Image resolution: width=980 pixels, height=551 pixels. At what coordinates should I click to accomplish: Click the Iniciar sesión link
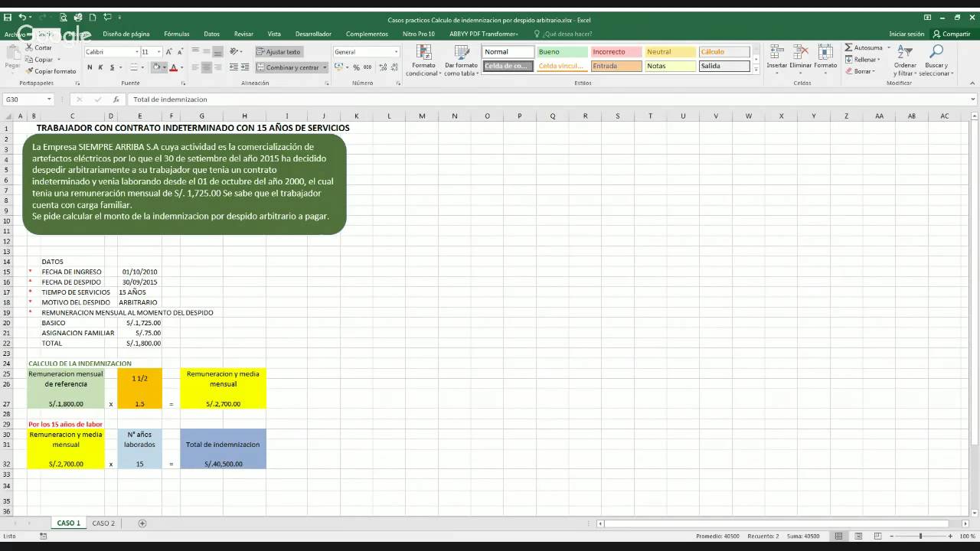pos(906,34)
